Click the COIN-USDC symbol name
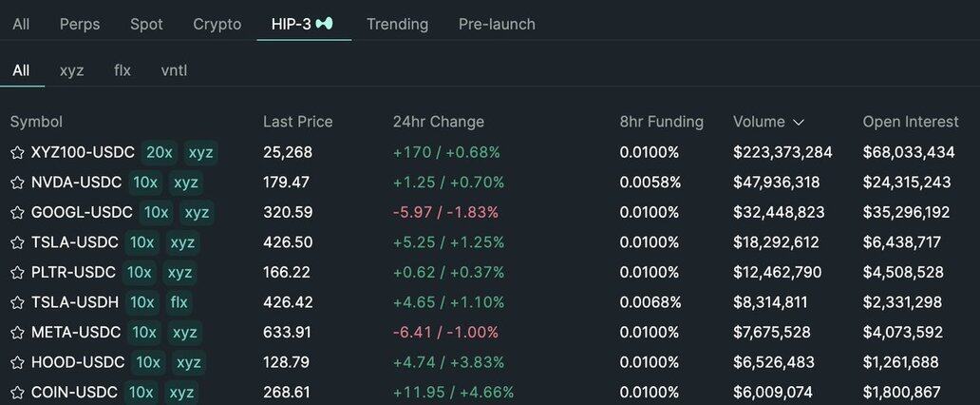 74,393
